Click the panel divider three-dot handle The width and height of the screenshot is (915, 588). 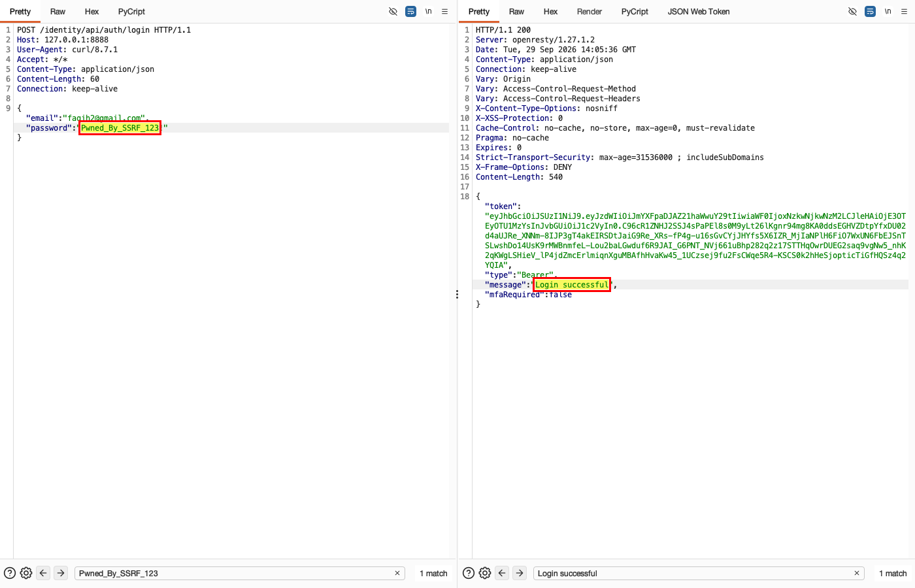click(x=457, y=295)
